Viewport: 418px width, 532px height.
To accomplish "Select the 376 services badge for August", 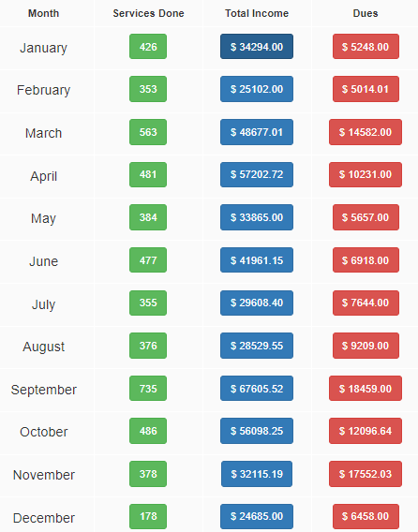I will point(148,346).
